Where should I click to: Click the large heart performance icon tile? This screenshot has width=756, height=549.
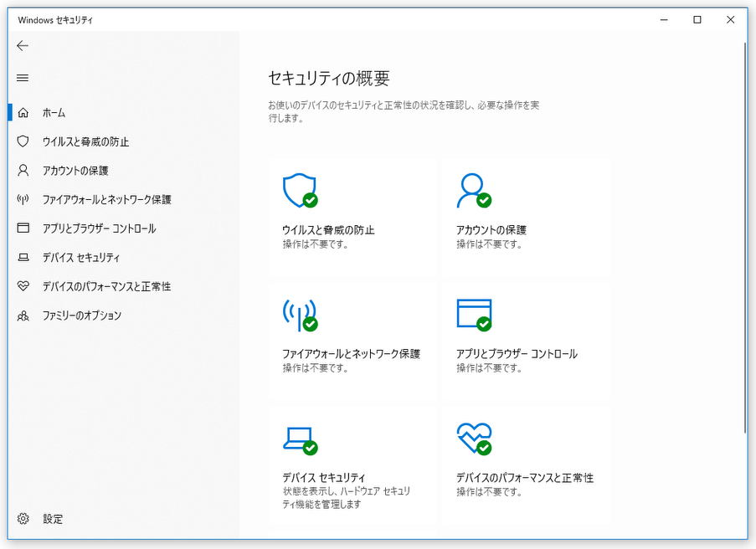pyautogui.click(x=474, y=439)
